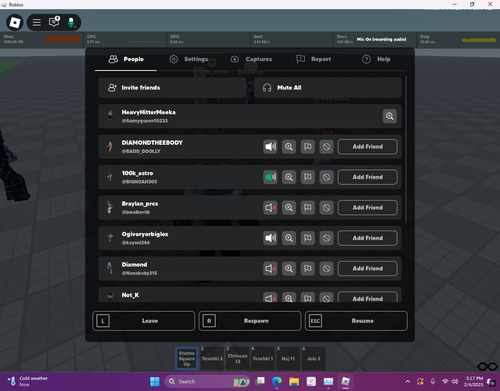Toggle the top-bar microphone icon
This screenshot has height=391, width=500.
pyautogui.click(x=71, y=23)
